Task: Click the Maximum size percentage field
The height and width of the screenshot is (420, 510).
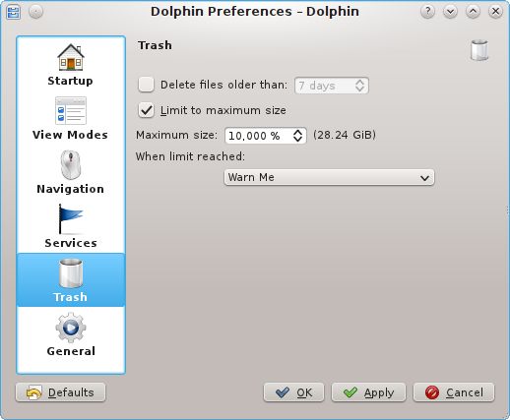Action: (258, 136)
